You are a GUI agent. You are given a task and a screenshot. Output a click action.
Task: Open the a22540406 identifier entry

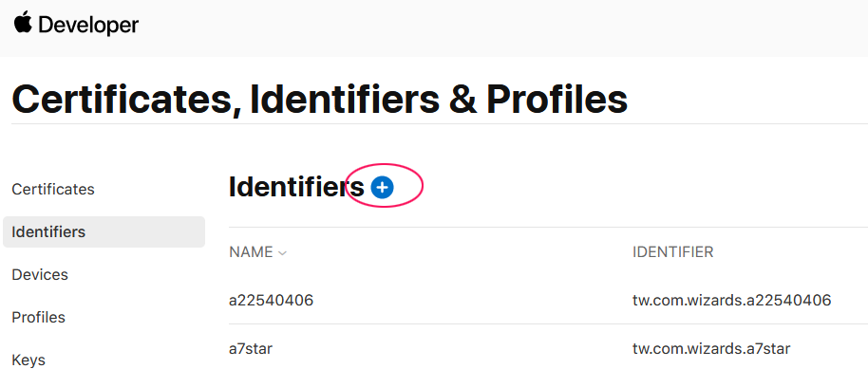[x=272, y=301]
